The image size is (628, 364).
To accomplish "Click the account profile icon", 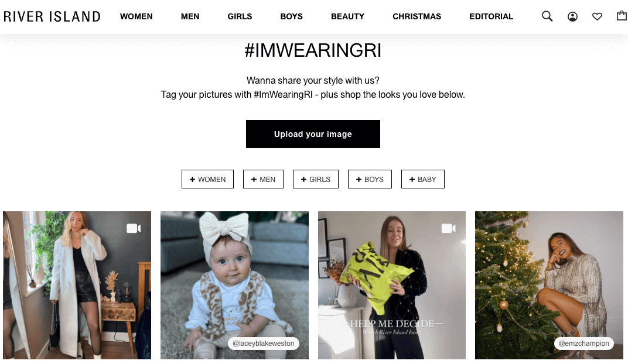I will (x=572, y=16).
